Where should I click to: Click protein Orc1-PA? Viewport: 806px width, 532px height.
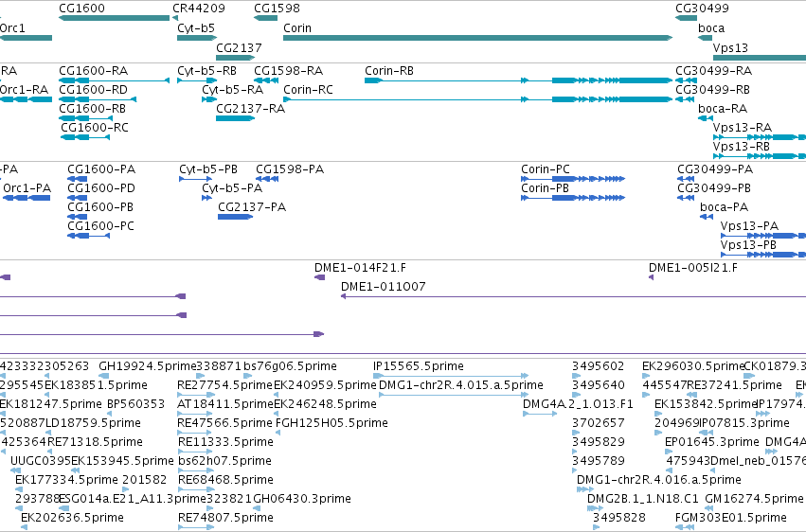27,198
